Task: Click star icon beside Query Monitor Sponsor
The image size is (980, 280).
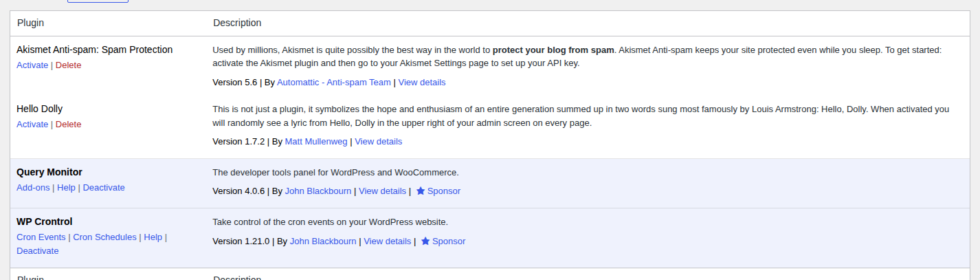Action: pyautogui.click(x=421, y=191)
